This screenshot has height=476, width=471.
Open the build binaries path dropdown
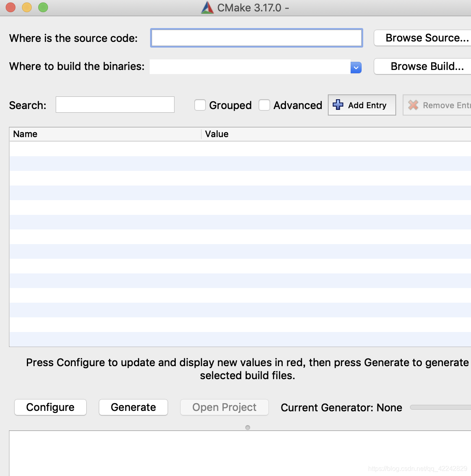356,68
